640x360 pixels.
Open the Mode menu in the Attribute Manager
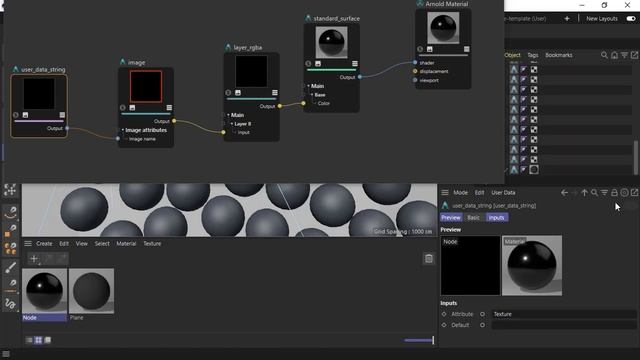click(460, 193)
